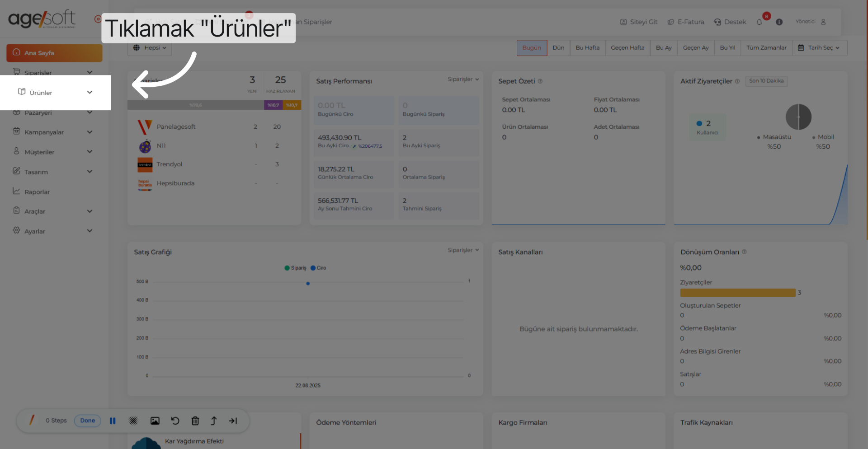The height and width of the screenshot is (449, 868).
Task: Open Siparişler dropdown in Satış Grafiği
Action: pyautogui.click(x=463, y=250)
